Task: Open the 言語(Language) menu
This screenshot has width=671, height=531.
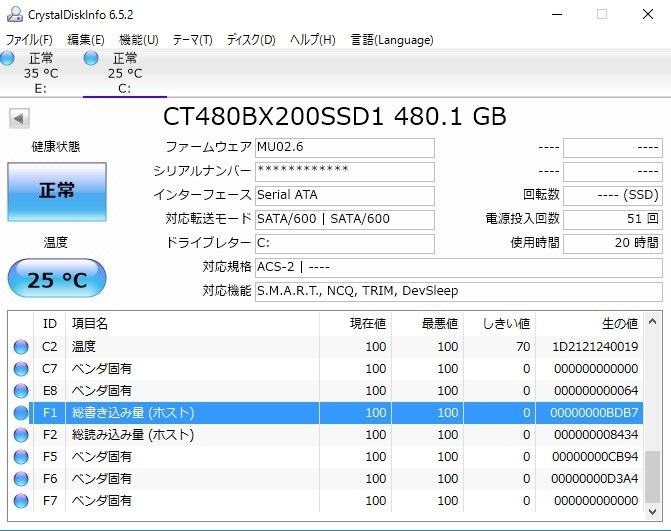Action: (x=392, y=40)
